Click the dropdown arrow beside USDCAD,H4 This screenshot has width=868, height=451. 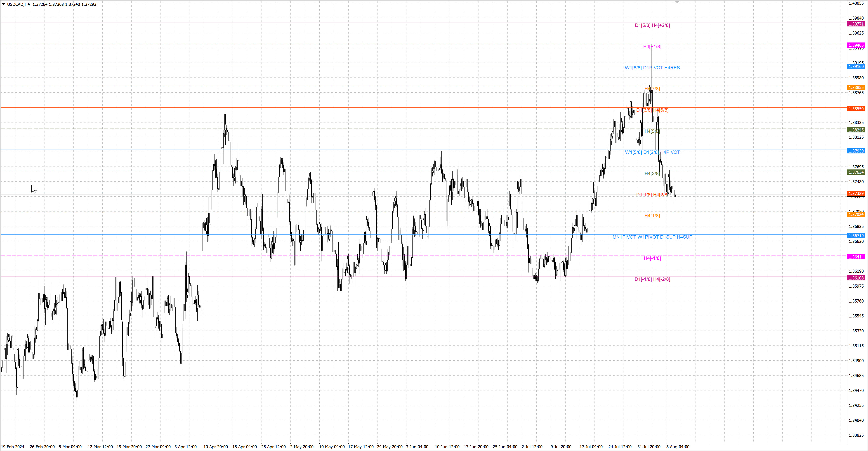[x=3, y=4]
